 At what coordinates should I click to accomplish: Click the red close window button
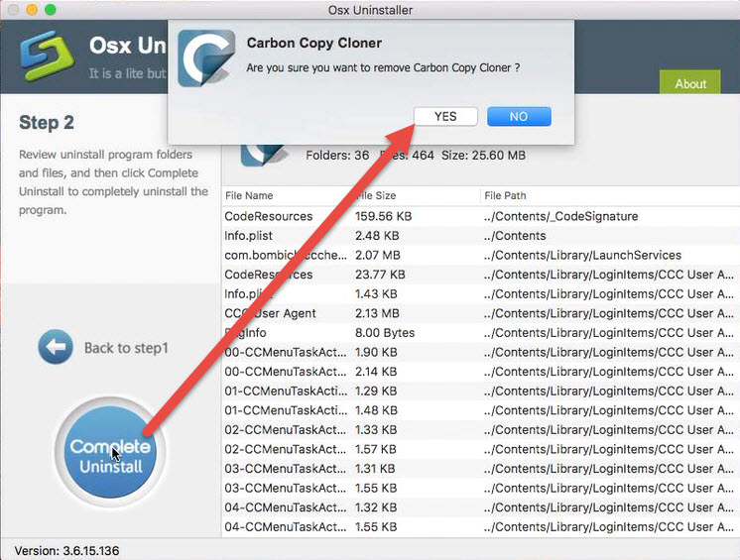(13, 10)
